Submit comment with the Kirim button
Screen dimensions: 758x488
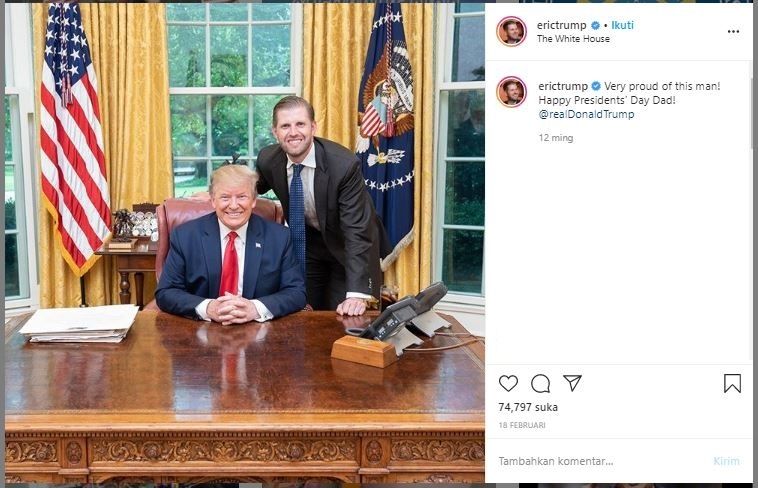tap(726, 461)
